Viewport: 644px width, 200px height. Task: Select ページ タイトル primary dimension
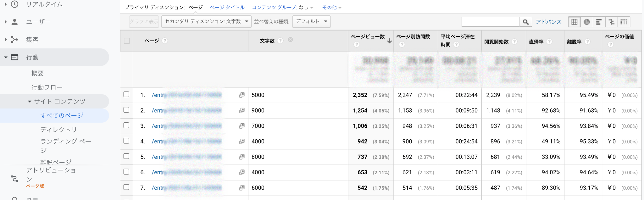click(227, 7)
